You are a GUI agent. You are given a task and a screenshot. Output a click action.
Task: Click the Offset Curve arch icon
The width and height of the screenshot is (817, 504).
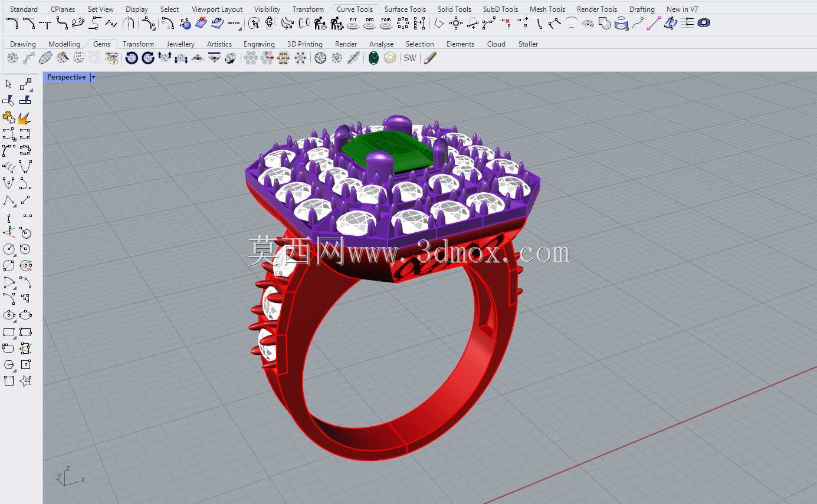[128, 24]
